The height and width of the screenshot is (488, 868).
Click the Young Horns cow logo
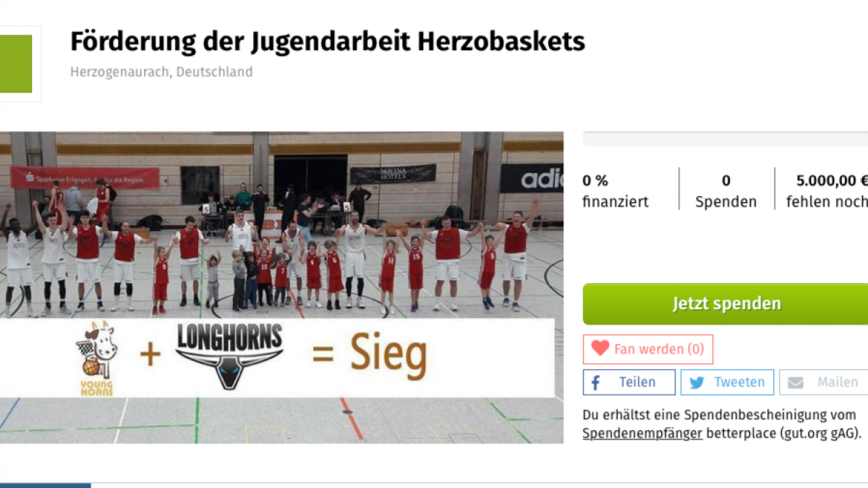[x=96, y=358]
